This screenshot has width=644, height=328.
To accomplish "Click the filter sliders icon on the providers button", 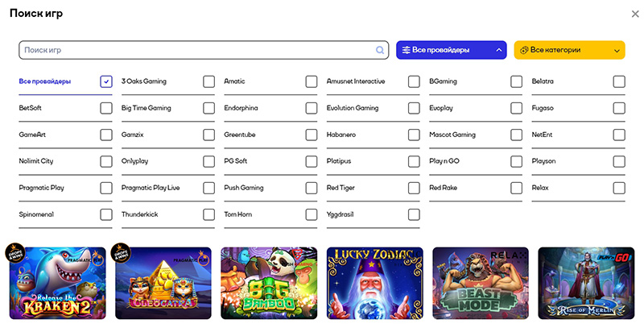I will (x=407, y=50).
